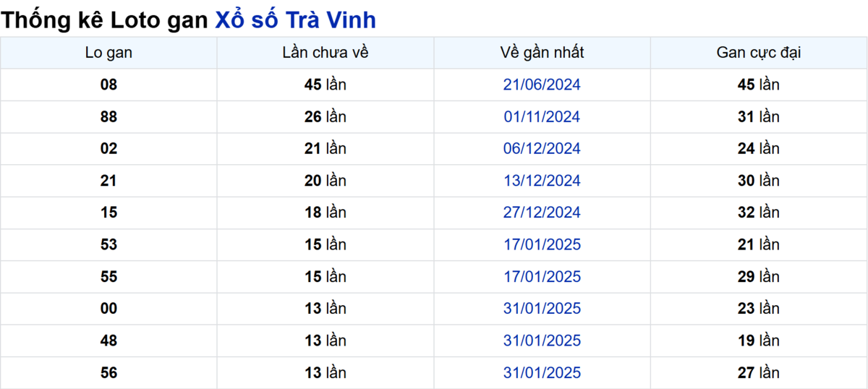Image resolution: width=868 pixels, height=389 pixels.
Task: Click the Gan cực đại column header
Action: coord(759,53)
